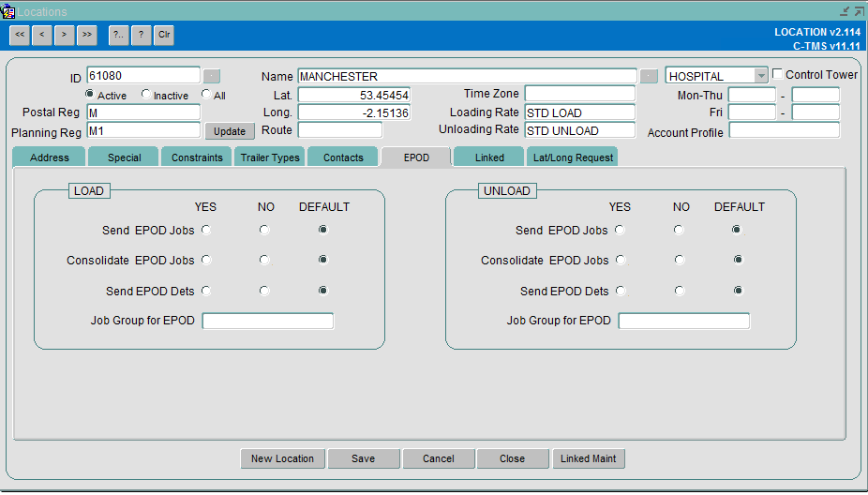Viewport: 868px width, 495px height.
Task: Open the Trailer Types tab
Action: 270,157
